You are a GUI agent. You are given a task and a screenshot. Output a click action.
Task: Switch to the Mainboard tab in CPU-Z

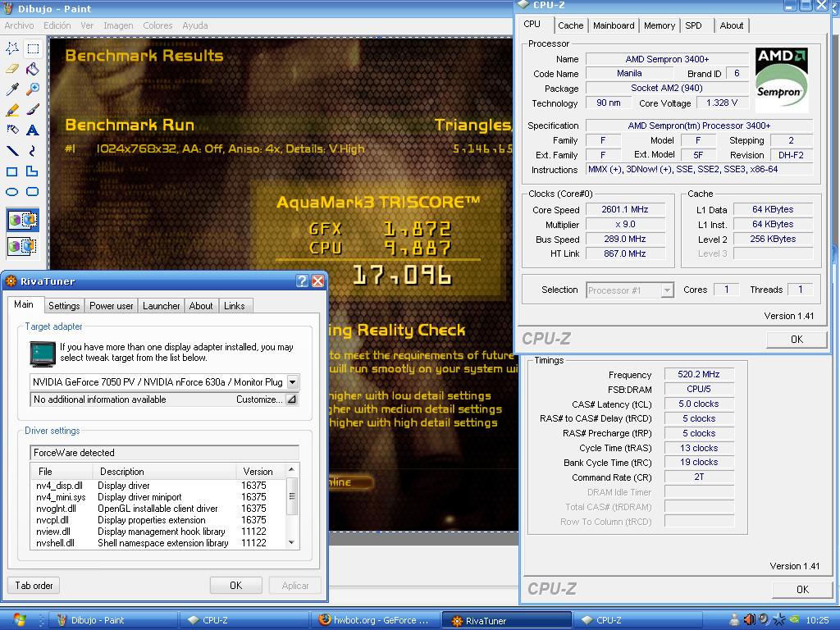614,25
